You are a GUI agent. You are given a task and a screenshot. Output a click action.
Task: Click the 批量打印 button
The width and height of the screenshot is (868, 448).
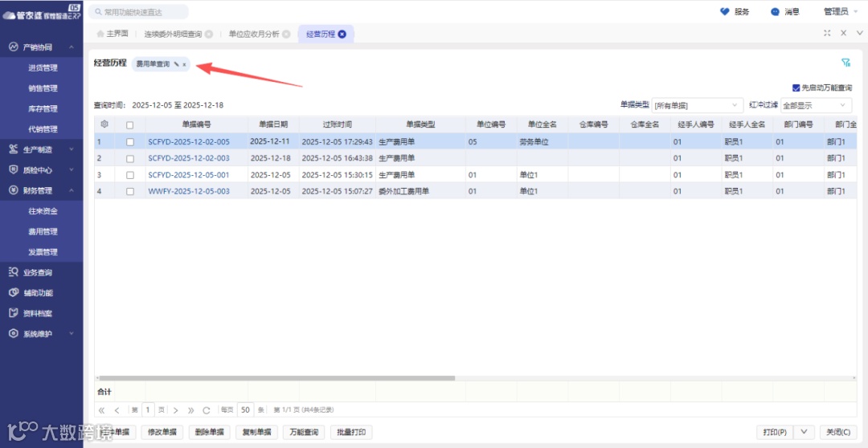[351, 432]
